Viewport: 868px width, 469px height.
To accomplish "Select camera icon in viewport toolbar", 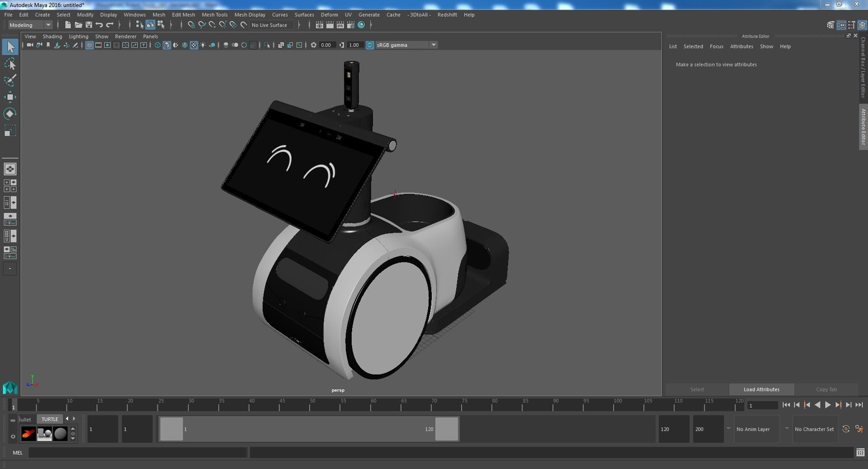I will coord(30,45).
